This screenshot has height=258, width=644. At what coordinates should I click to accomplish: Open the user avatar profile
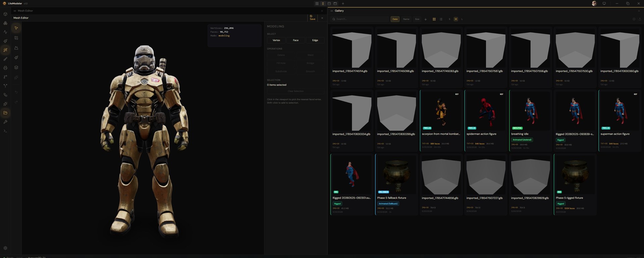point(594,4)
